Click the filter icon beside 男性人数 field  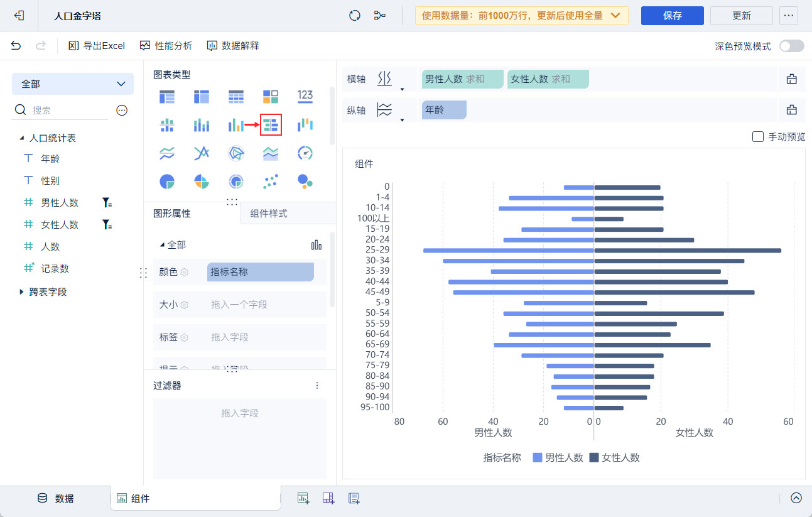107,203
